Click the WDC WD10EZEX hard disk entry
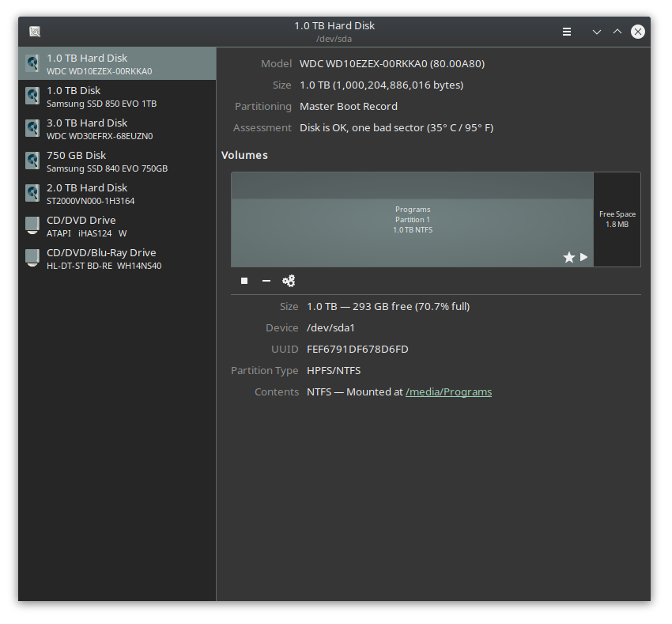 (117, 64)
